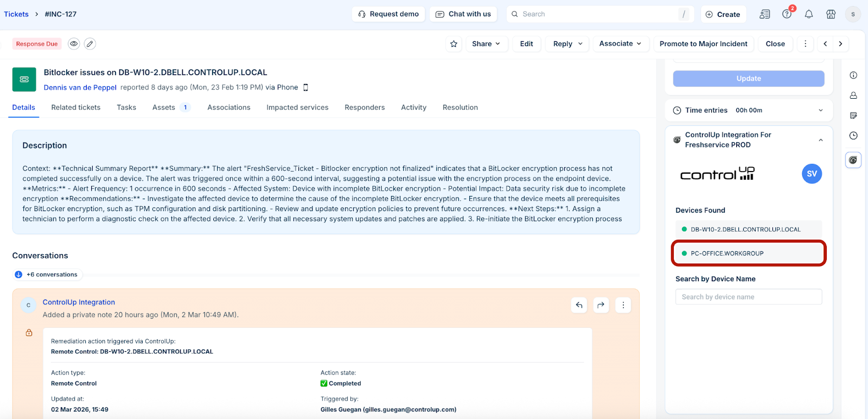Open the info icon in right sidebar

tap(853, 75)
